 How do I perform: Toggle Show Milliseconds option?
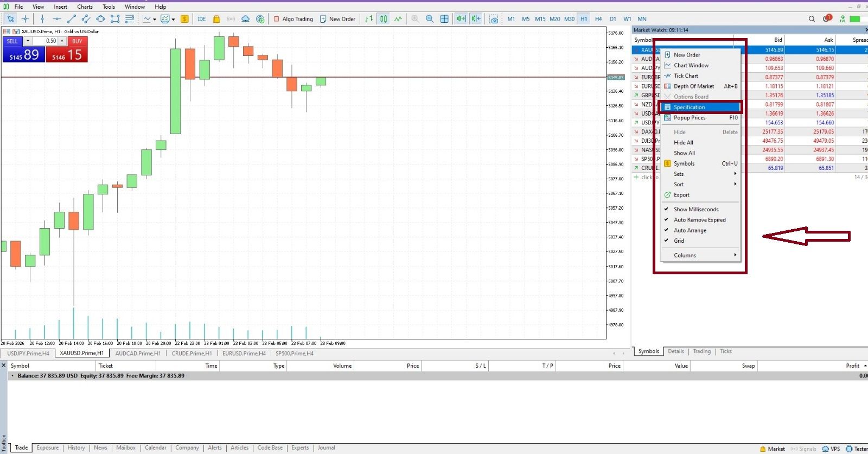[696, 210]
